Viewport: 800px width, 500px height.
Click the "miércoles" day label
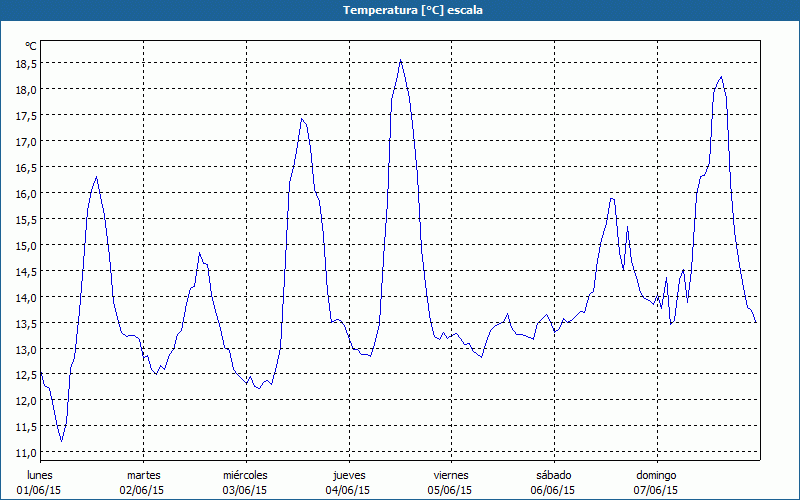[x=245, y=475]
